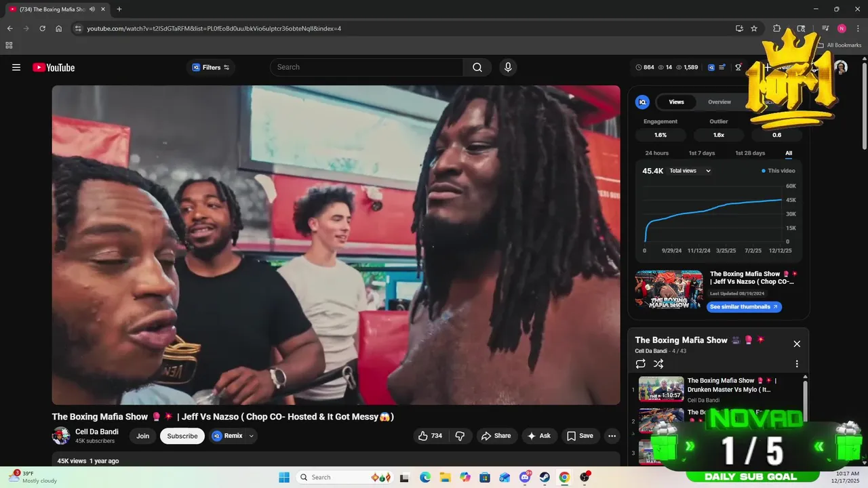This screenshot has height=488, width=868.
Task: Open File Explorer from taskbar
Action: coord(446,477)
